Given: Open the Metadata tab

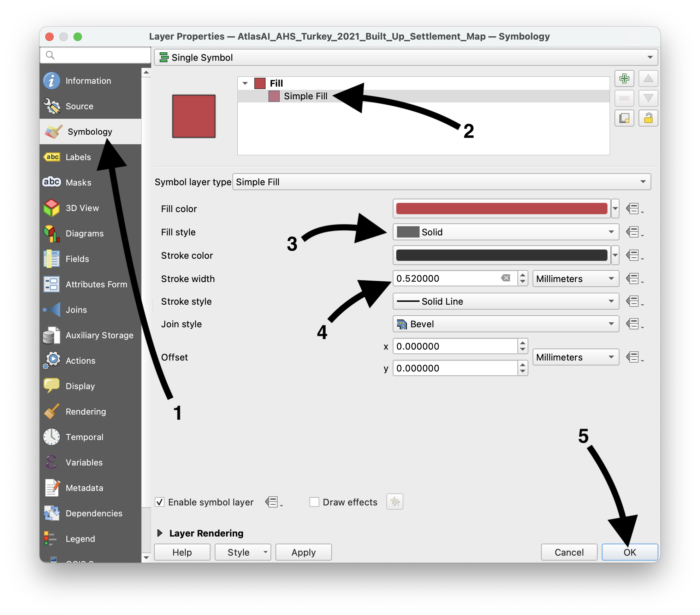Looking at the screenshot, I should 90,488.
